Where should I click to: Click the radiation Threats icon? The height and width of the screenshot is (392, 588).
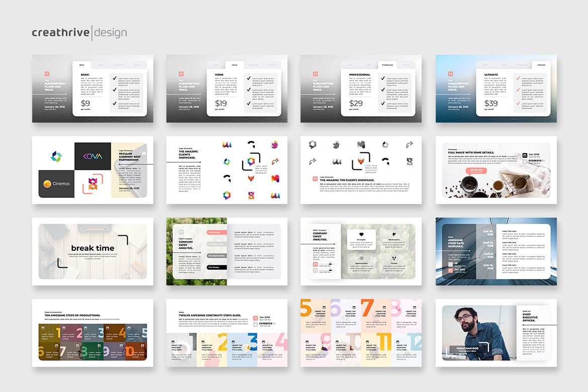tap(394, 258)
